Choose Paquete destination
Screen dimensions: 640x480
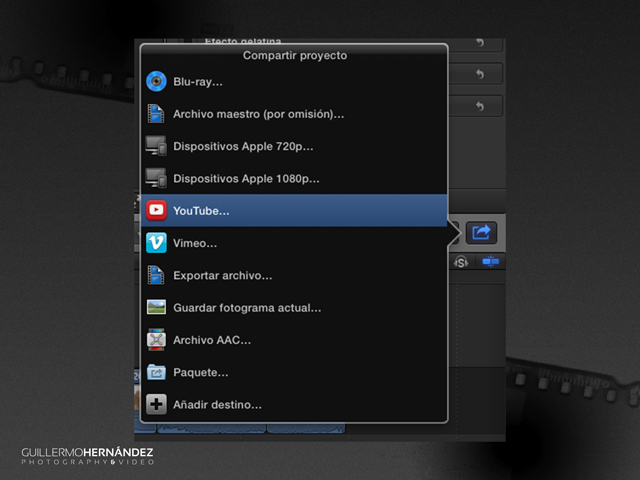pos(294,372)
